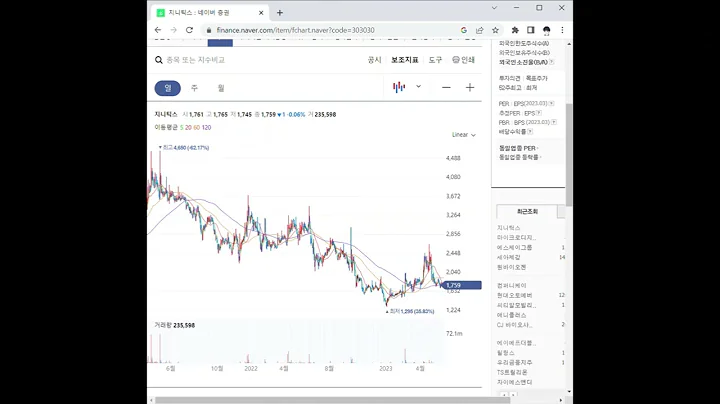
Task: Open TS트릴리온 in the recent list
Action: [512, 372]
